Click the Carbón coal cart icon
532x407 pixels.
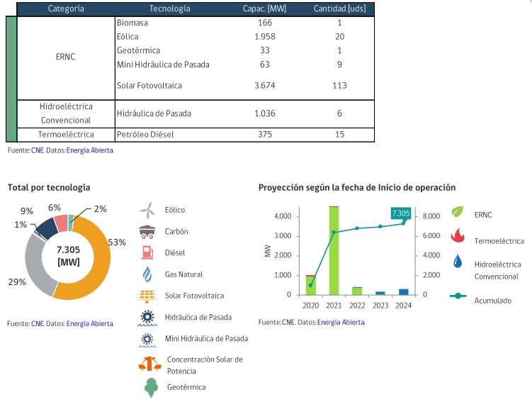pyautogui.click(x=147, y=231)
